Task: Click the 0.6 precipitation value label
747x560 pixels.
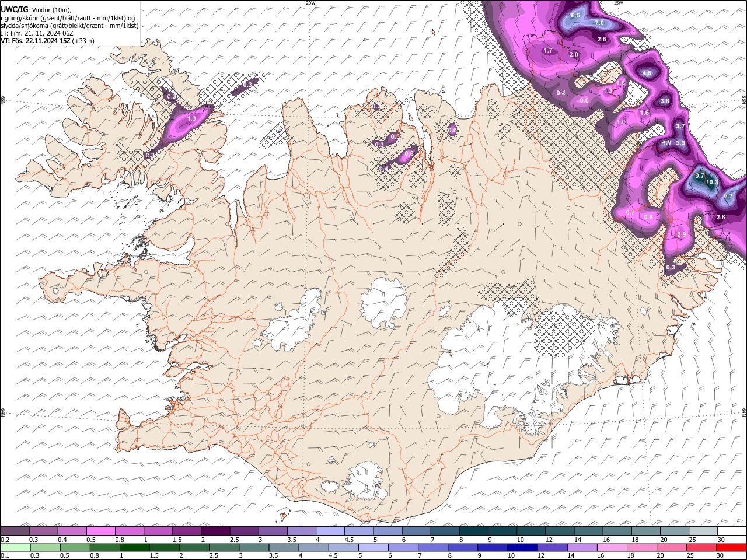Action: click(452, 130)
